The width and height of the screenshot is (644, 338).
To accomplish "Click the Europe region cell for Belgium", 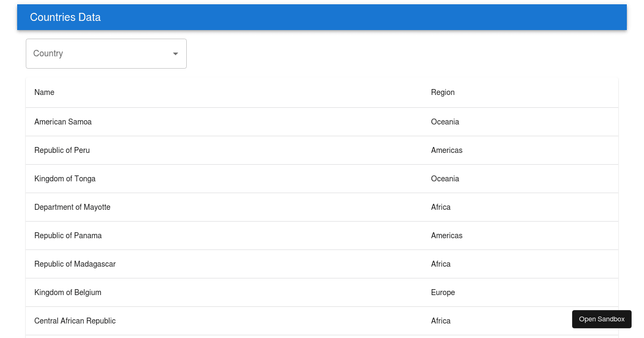I will pyautogui.click(x=443, y=292).
